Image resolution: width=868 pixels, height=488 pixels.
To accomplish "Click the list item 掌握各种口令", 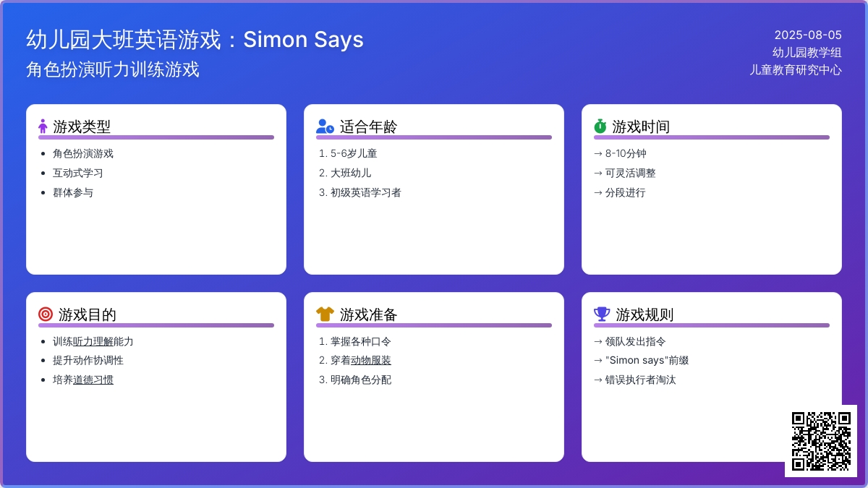I will coord(361,341).
